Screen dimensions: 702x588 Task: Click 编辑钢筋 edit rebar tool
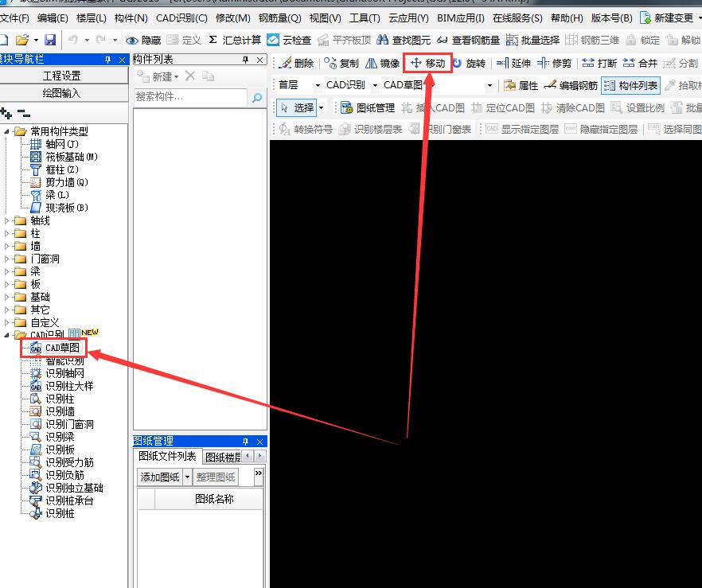571,85
